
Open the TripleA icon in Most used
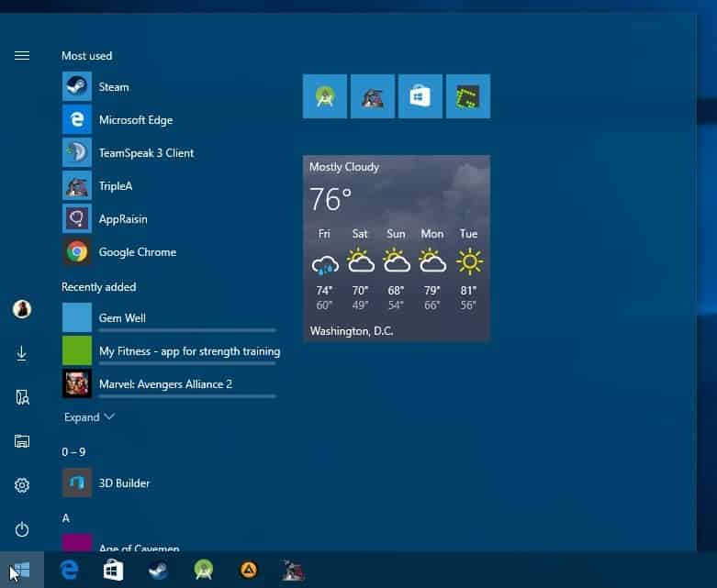pos(77,185)
